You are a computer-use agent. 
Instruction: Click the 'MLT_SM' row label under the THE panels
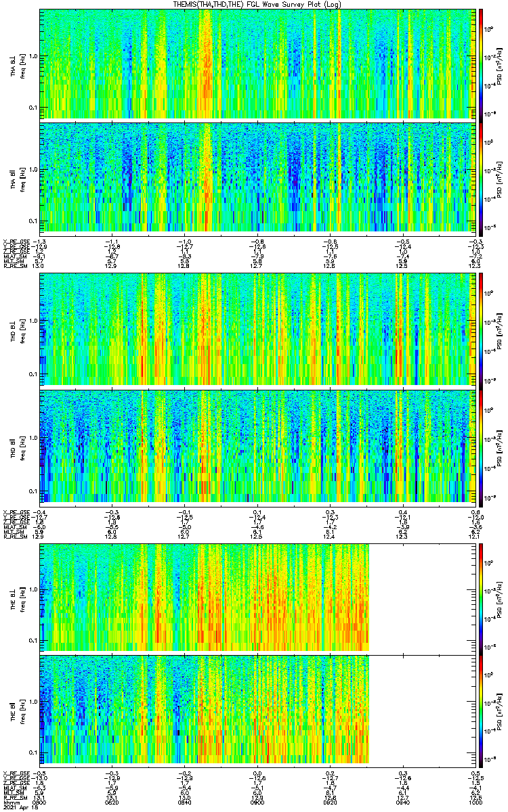(x=13, y=792)
